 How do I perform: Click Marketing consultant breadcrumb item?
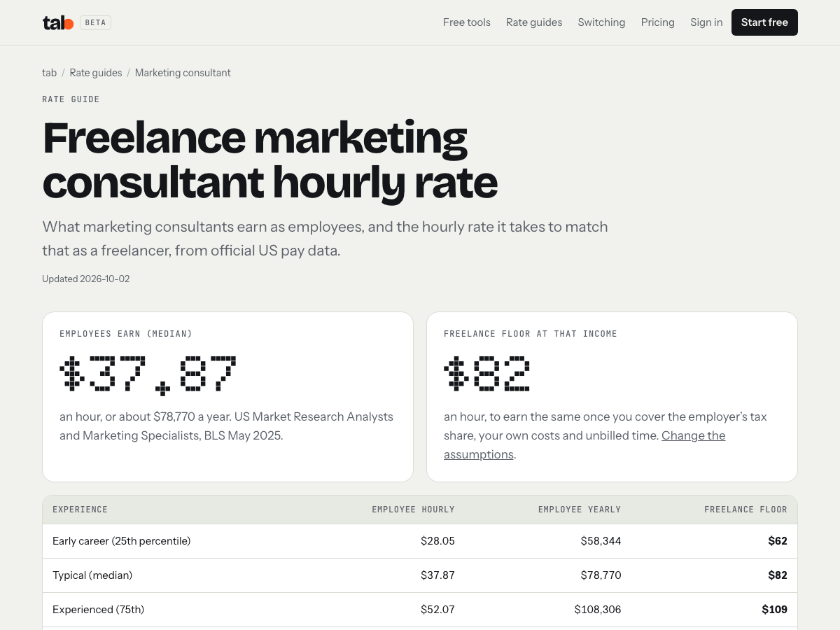coord(183,73)
